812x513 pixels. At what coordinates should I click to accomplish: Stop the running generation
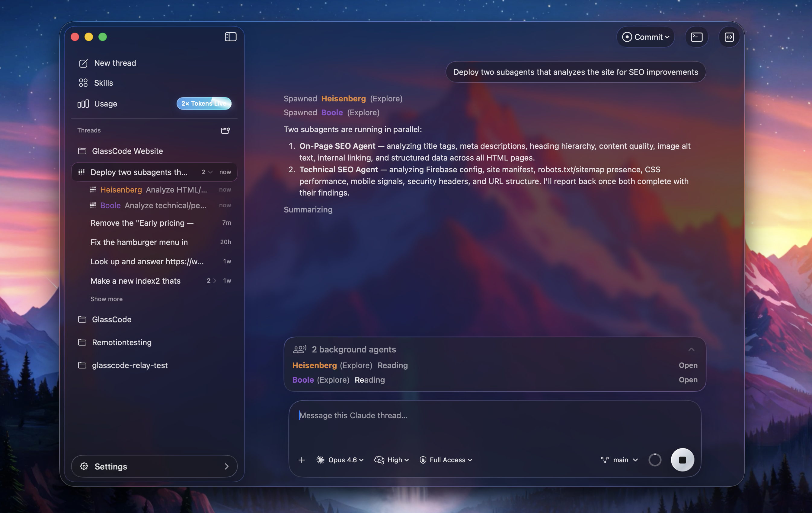[x=683, y=459]
